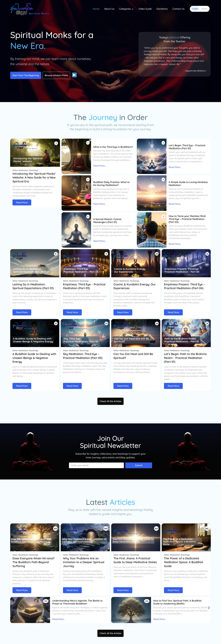
Task: Open Buddhist Guide to Unseen Beings title
Action: pyautogui.click(x=34, y=358)
